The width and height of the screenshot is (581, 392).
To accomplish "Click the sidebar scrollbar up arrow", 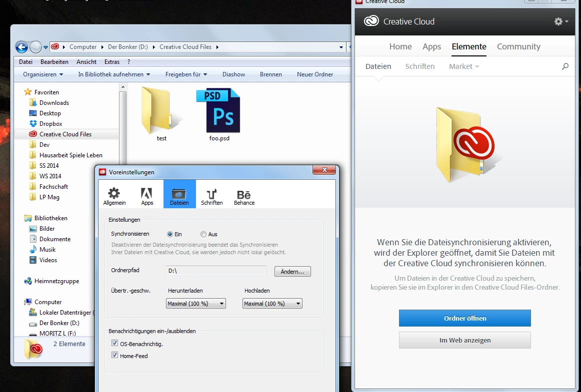I will click(x=122, y=87).
